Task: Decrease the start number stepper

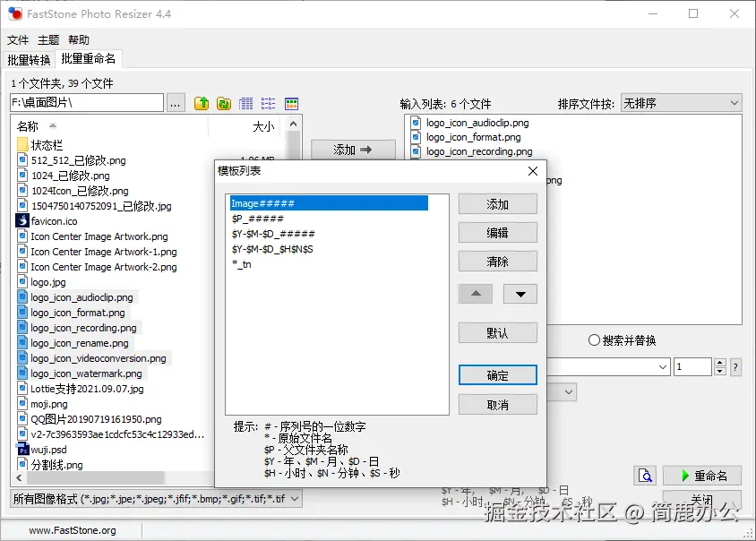Action: [720, 372]
